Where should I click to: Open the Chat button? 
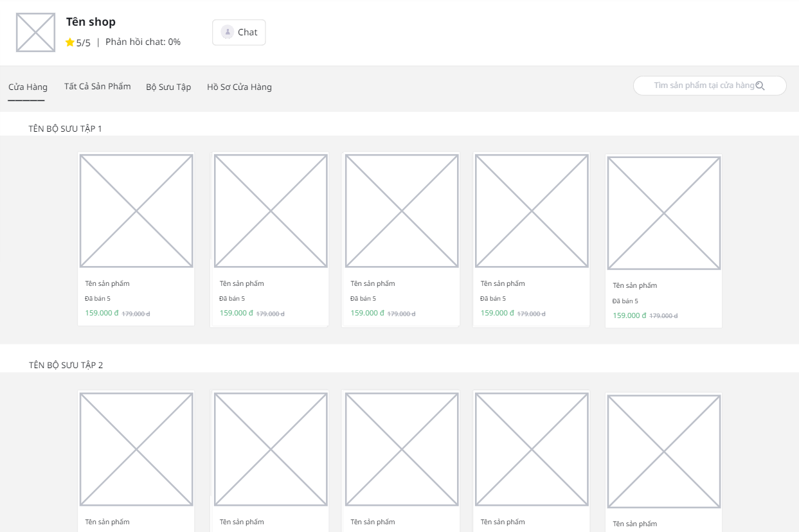pyautogui.click(x=239, y=32)
